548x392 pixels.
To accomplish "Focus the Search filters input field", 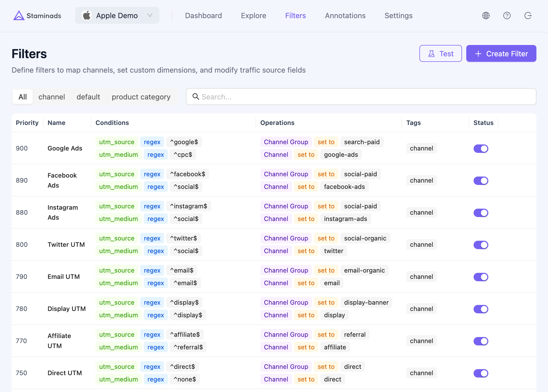I will (x=361, y=97).
